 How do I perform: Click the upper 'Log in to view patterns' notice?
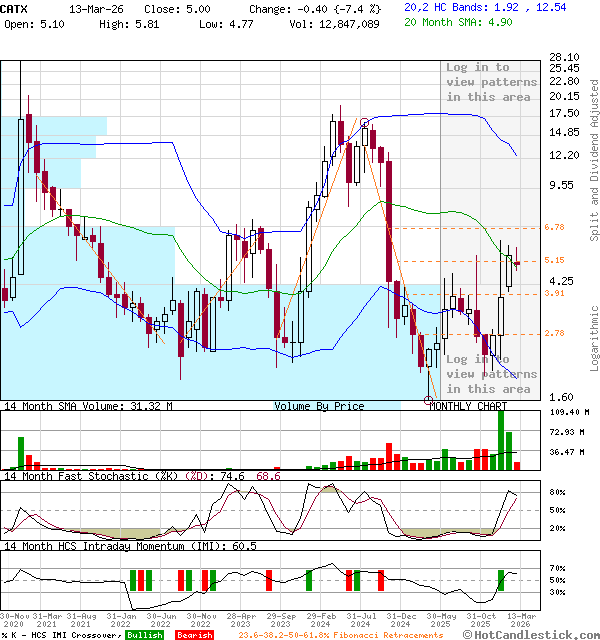pos(491,82)
